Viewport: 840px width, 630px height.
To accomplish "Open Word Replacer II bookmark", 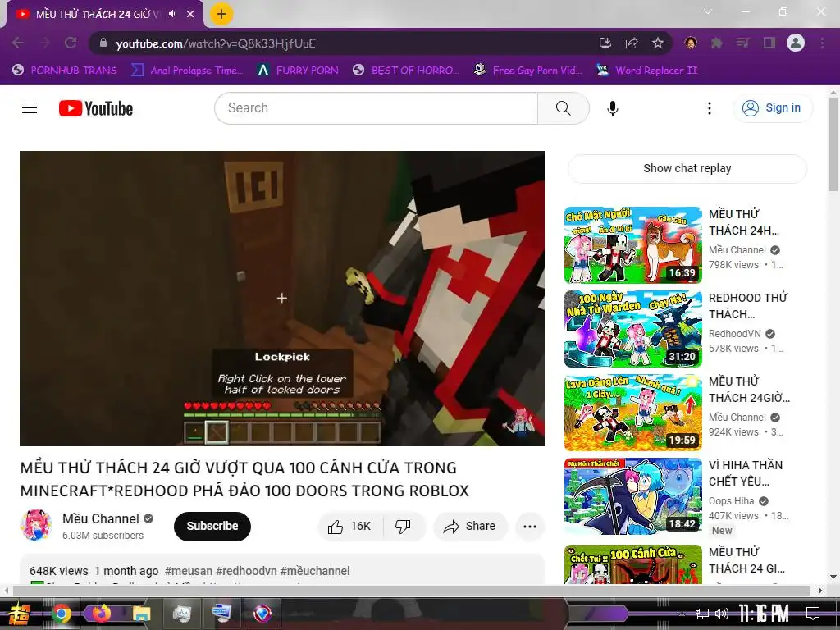I will tap(646, 71).
